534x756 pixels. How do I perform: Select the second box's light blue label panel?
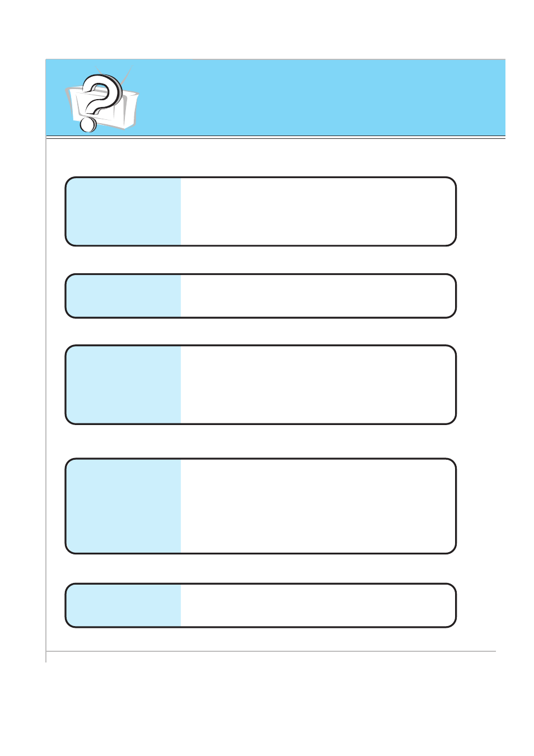click(124, 296)
